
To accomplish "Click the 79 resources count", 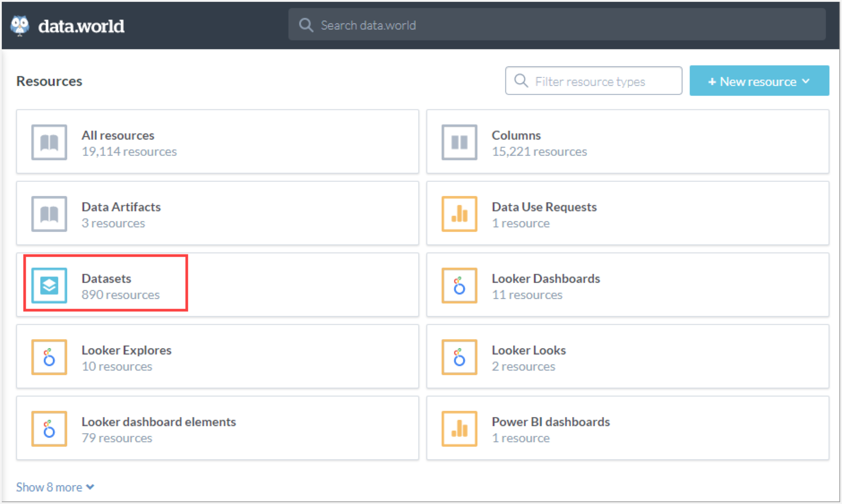I will pos(117,438).
